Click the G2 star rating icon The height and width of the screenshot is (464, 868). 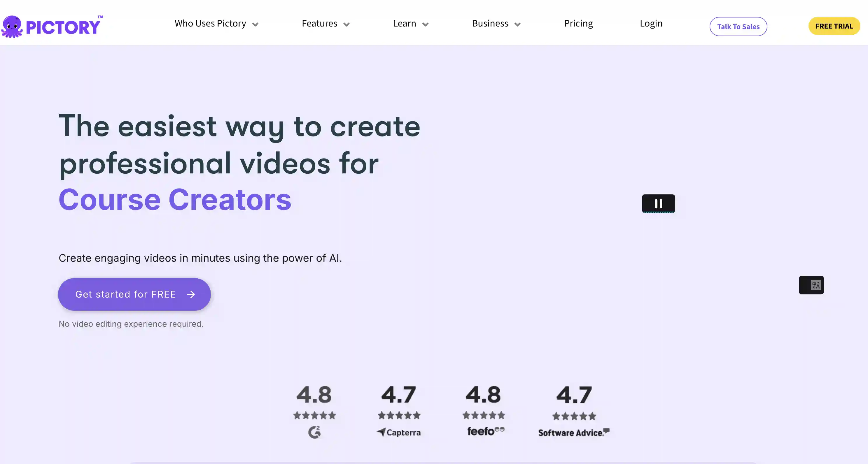point(315,415)
